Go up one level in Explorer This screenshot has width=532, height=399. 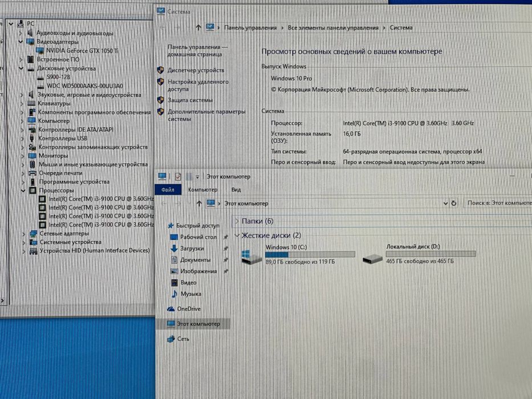pos(199,203)
